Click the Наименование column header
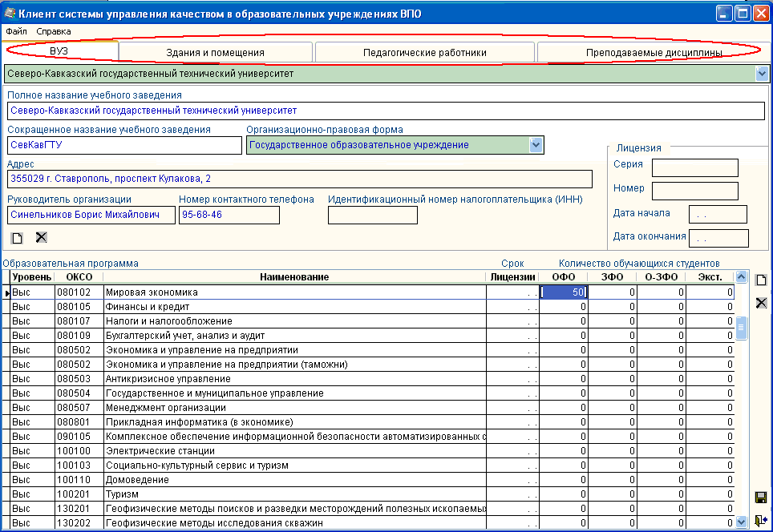Screen dimensions: 773x532 294,277
